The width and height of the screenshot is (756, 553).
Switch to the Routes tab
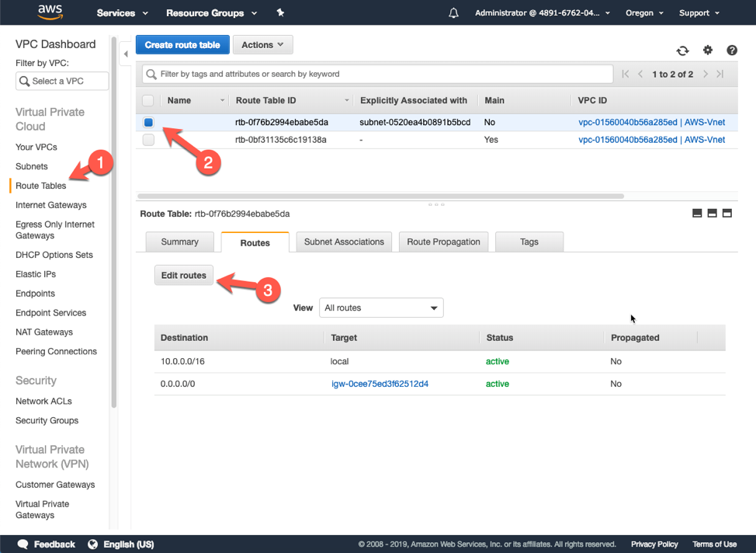tap(255, 243)
